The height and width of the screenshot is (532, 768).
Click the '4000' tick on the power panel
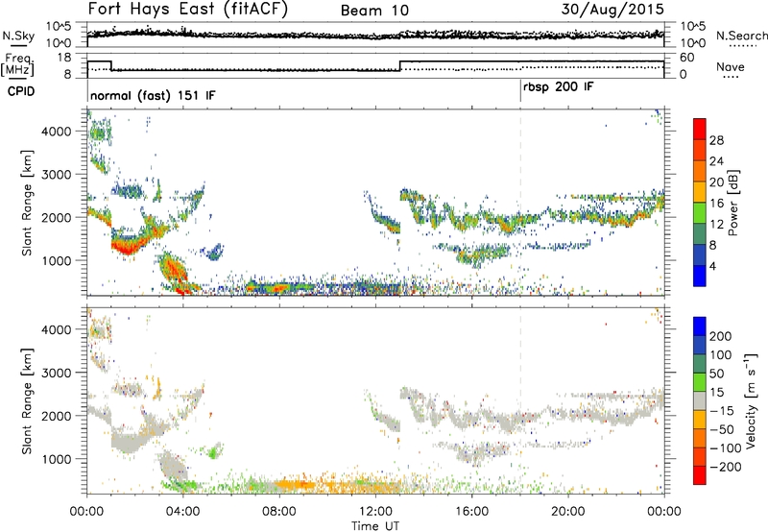point(56,132)
